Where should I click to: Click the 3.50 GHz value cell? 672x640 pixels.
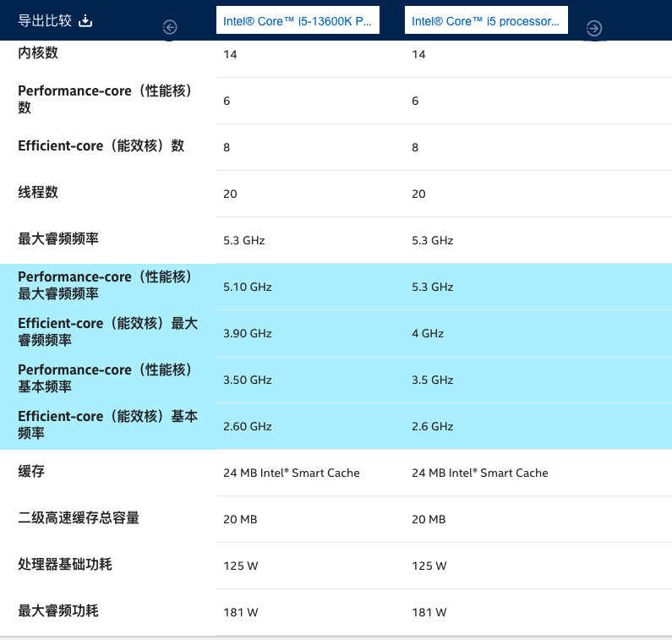pyautogui.click(x=248, y=380)
